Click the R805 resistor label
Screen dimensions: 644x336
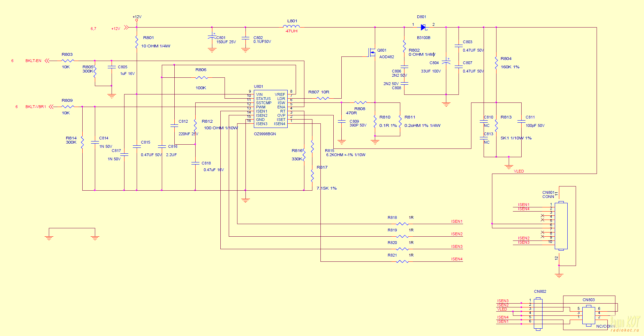88,67
